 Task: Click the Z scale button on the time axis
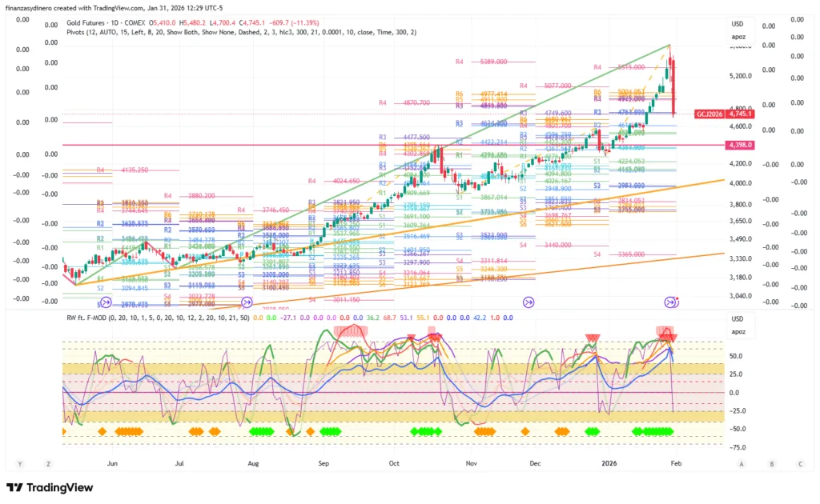point(48,463)
